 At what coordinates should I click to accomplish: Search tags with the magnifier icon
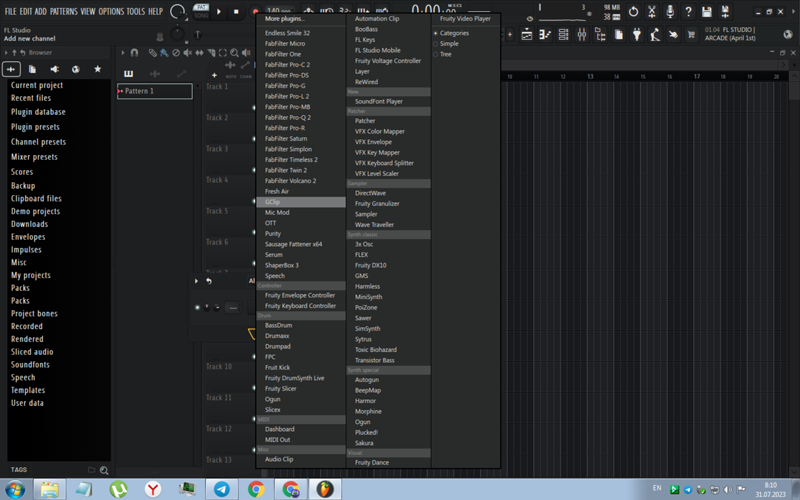point(104,470)
